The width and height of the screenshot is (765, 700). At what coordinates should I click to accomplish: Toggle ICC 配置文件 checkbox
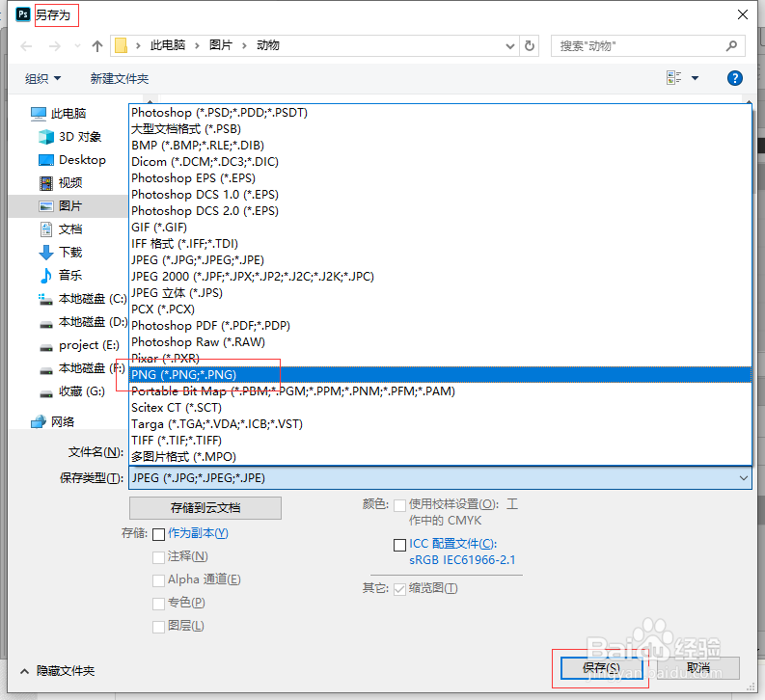tap(399, 545)
